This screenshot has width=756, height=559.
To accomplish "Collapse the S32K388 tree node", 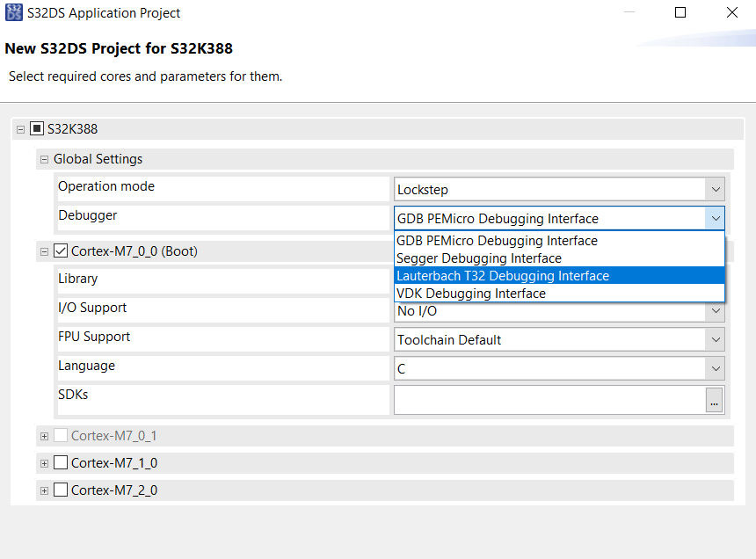I will (19, 128).
